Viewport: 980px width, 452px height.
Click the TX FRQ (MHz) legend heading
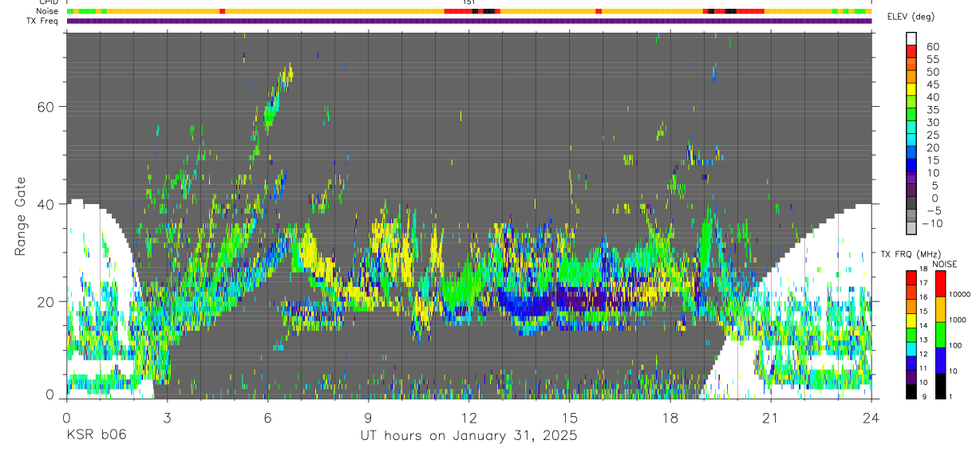click(x=907, y=254)
